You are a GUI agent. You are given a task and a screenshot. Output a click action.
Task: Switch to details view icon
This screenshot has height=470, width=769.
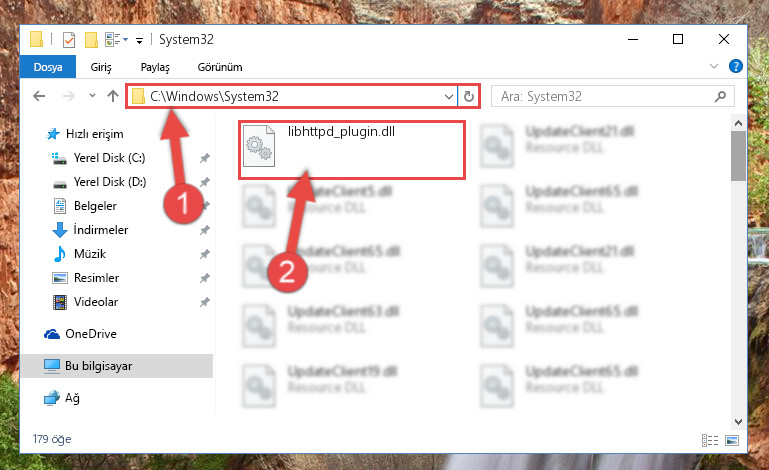pyautogui.click(x=710, y=440)
